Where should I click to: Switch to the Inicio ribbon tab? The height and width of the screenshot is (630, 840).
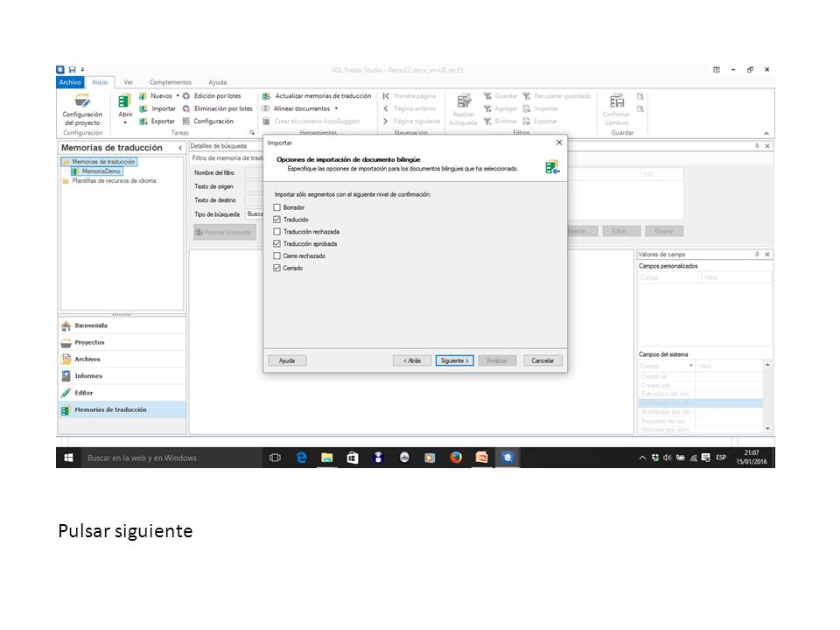point(100,82)
